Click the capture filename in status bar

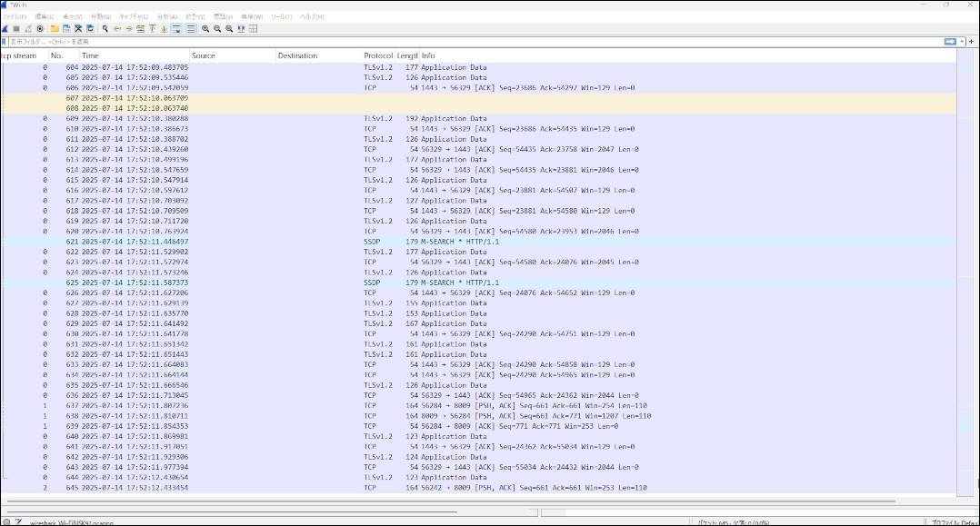pos(72,522)
